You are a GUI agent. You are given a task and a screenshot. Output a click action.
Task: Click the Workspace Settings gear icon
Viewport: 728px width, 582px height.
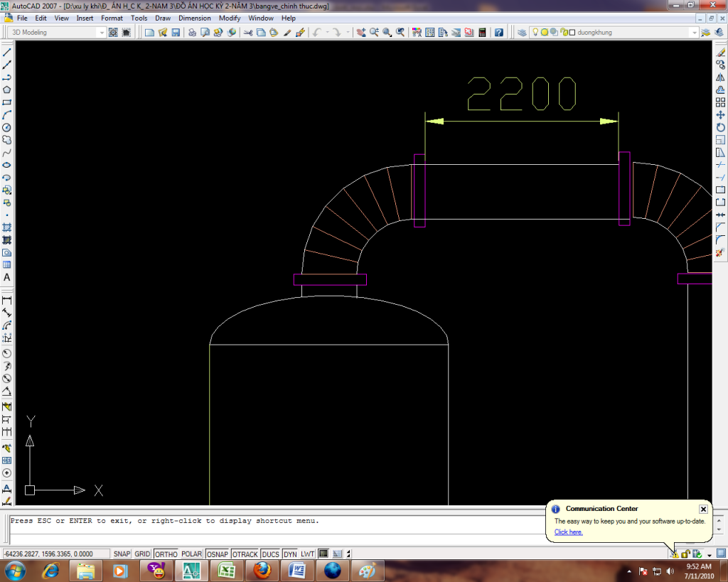pyautogui.click(x=113, y=33)
